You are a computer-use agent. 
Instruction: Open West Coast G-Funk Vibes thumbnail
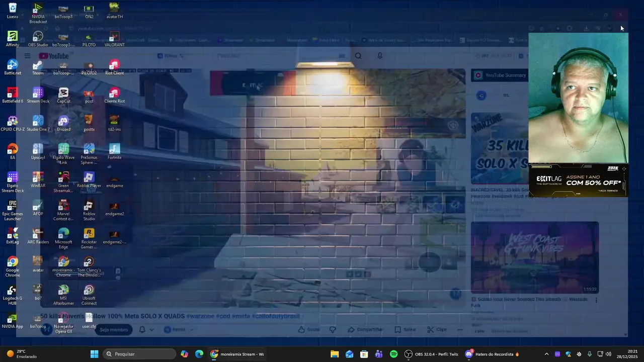click(535, 257)
